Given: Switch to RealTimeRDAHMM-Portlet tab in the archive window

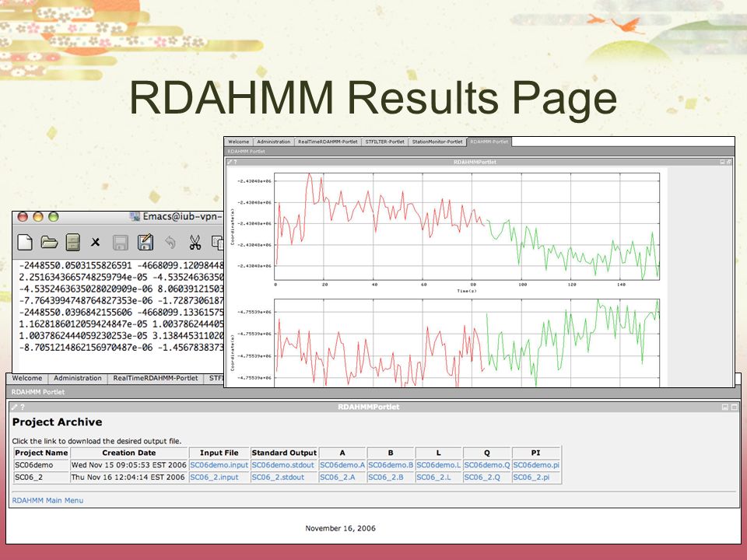Looking at the screenshot, I should coord(156,378).
